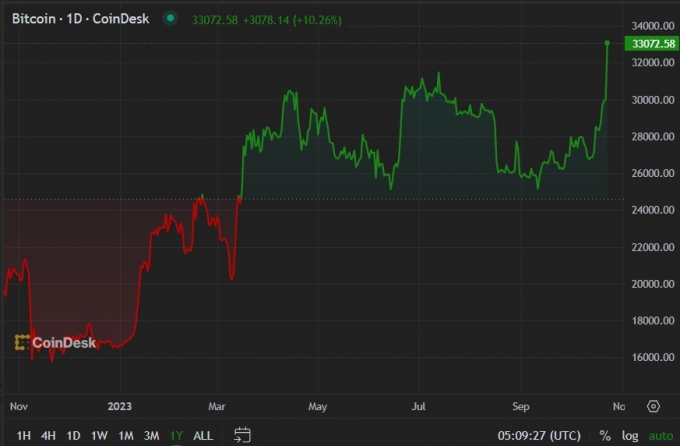The width and height of the screenshot is (680, 446).
Task: Select the 1W time range
Action: click(x=99, y=436)
